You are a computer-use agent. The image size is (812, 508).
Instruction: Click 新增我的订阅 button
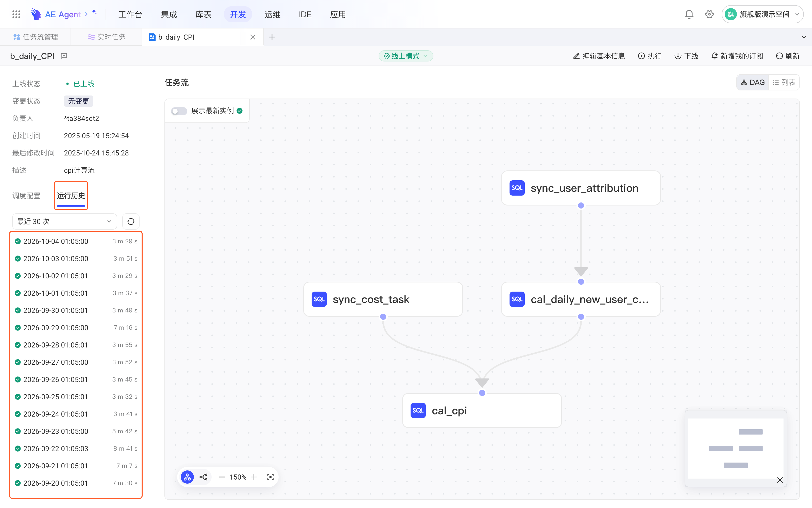[737, 56]
